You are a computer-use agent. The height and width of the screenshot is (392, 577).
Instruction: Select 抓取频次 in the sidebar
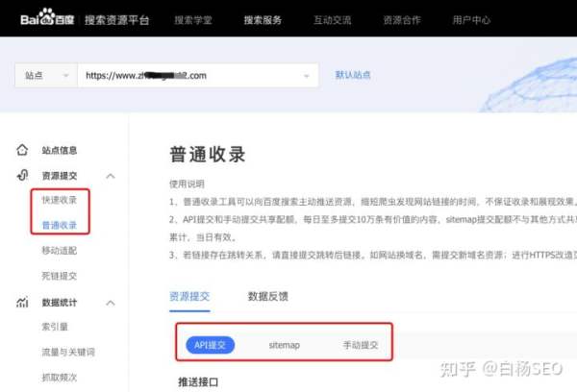click(x=60, y=378)
